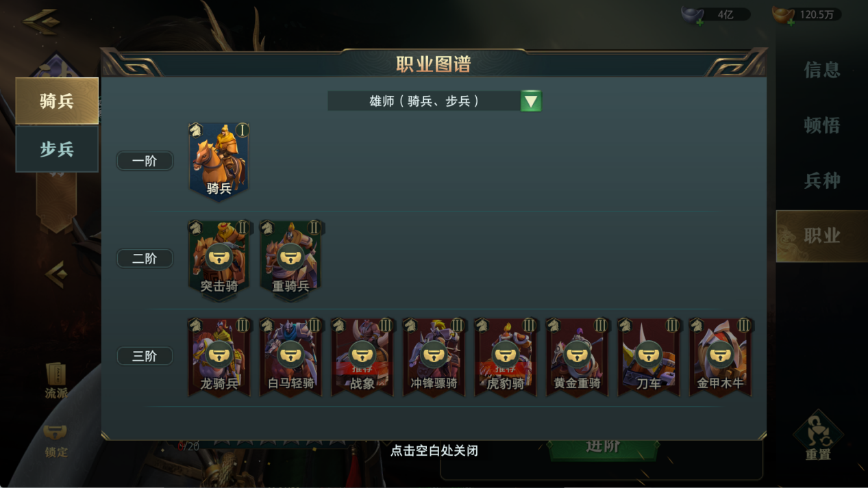The height and width of the screenshot is (488, 868).
Task: Select the locked 白马轻骑 card
Action: tap(291, 357)
